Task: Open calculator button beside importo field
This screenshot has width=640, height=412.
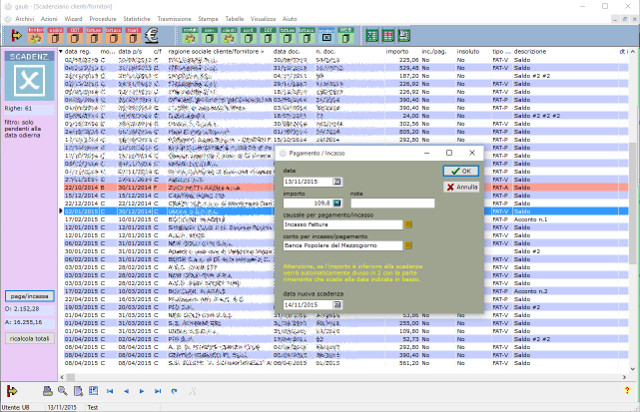Action: (337, 203)
